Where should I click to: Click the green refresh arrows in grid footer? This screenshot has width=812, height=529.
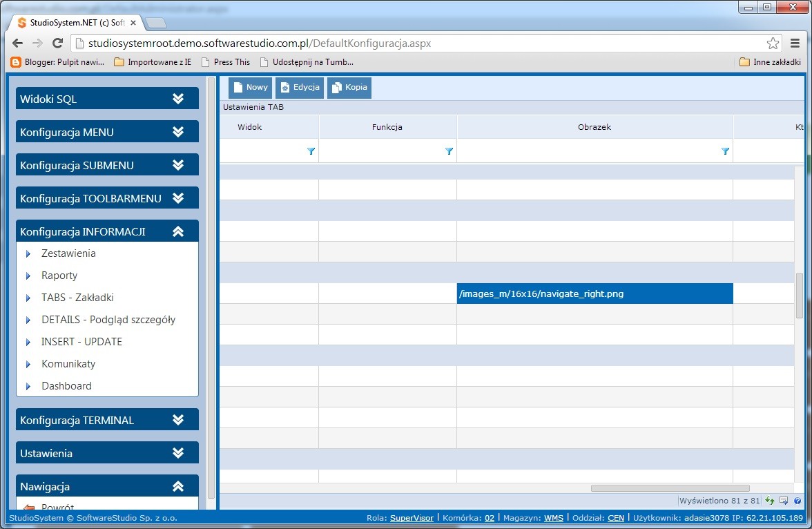pos(770,501)
